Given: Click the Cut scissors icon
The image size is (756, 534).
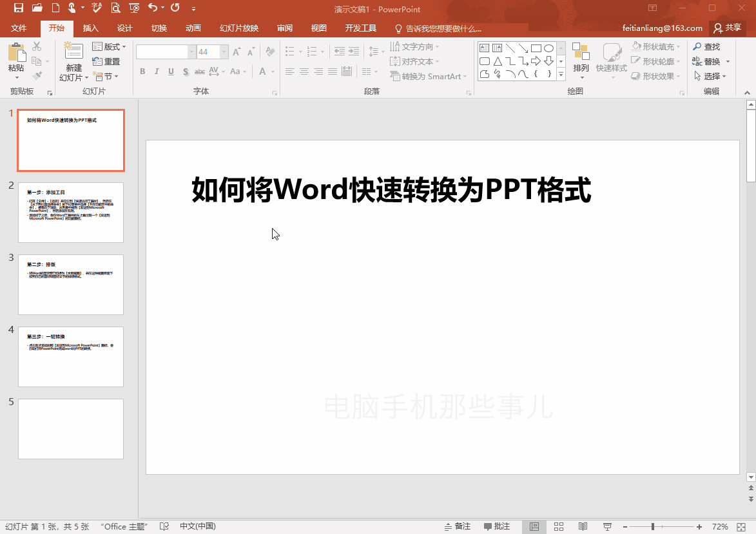Looking at the screenshot, I should point(37,46).
